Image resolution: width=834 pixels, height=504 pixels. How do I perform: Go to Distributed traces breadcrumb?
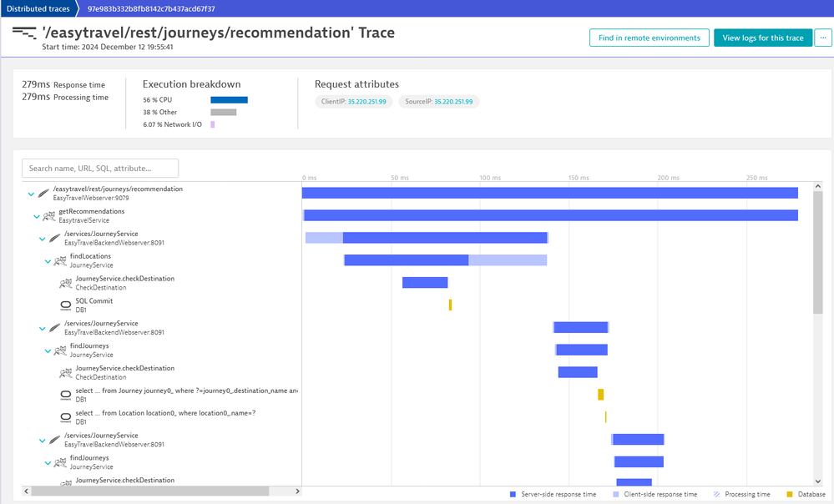coord(38,8)
